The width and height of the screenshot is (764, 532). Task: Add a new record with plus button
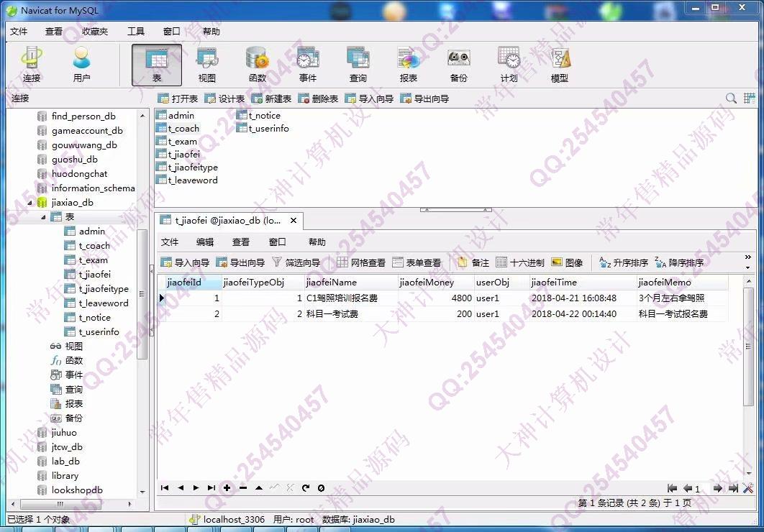pos(227,487)
